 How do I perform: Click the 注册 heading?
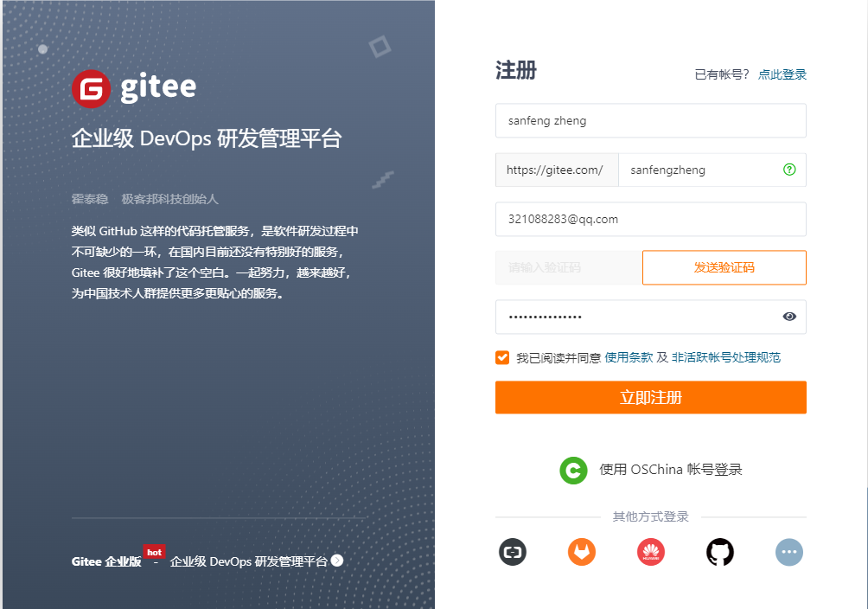click(x=516, y=71)
